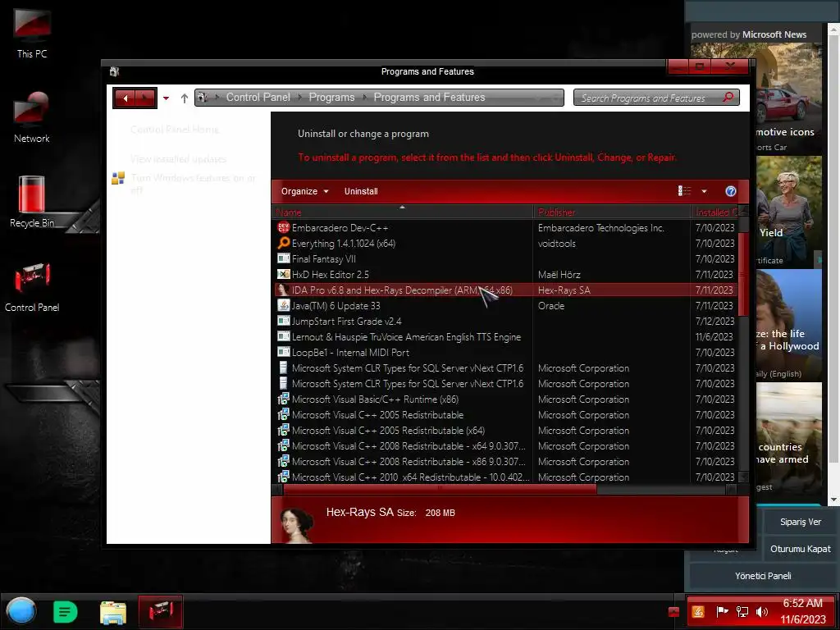Open the Hollywood life news thumbnail
This screenshot has height=630, width=840.
(788, 325)
